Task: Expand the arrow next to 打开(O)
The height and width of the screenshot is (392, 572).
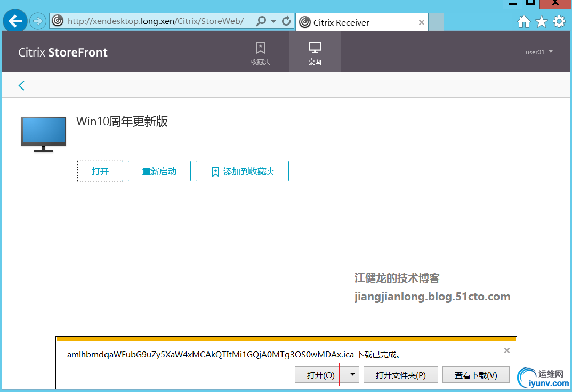Action: tap(353, 375)
